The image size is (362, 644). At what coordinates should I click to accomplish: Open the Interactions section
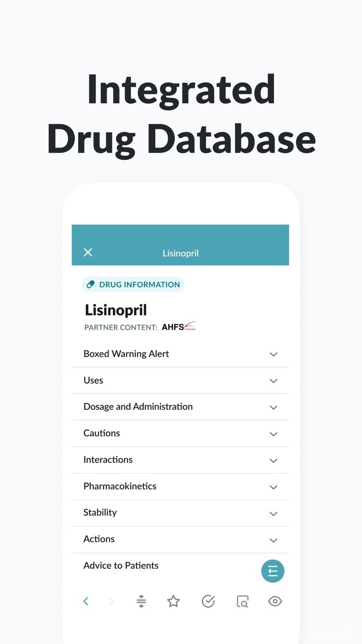tap(273, 460)
